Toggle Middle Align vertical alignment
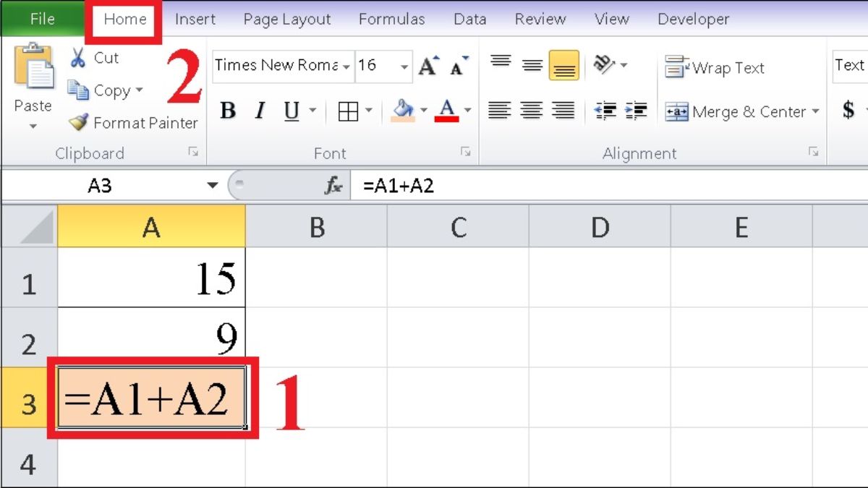 (532, 64)
